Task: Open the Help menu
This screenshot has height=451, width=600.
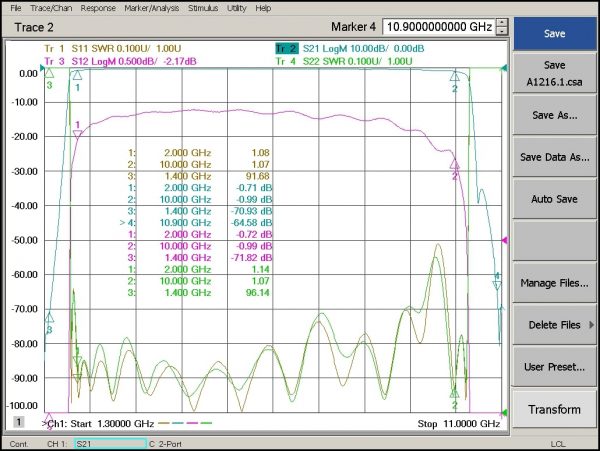Action: [x=263, y=8]
